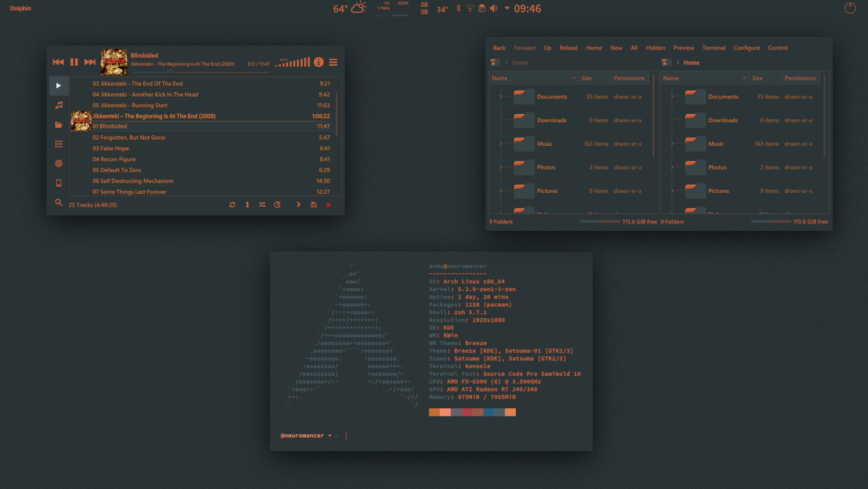Viewport: 868px width, 489px height.
Task: Open the folders view in music player sidebar
Action: click(59, 125)
